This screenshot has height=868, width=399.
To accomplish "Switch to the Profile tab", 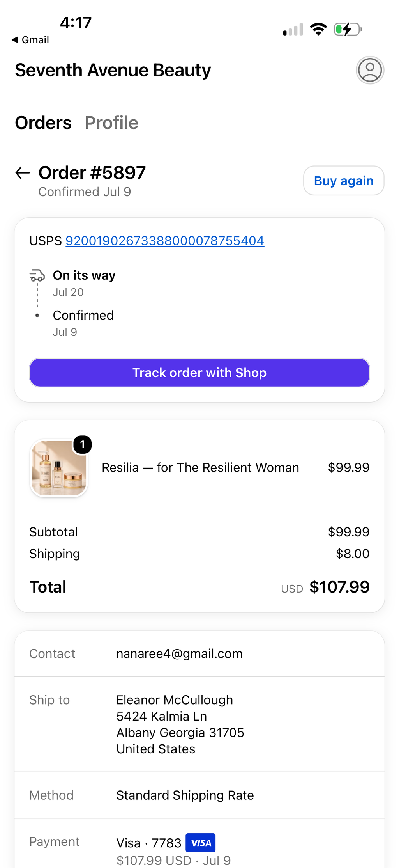I will pyautogui.click(x=111, y=123).
